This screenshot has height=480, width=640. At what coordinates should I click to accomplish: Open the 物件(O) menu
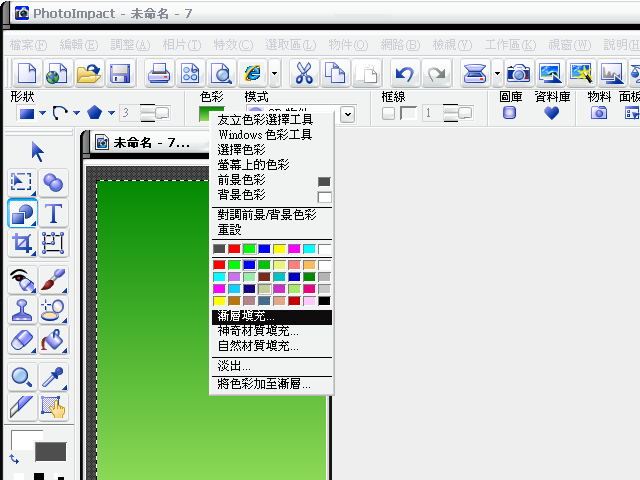point(348,44)
